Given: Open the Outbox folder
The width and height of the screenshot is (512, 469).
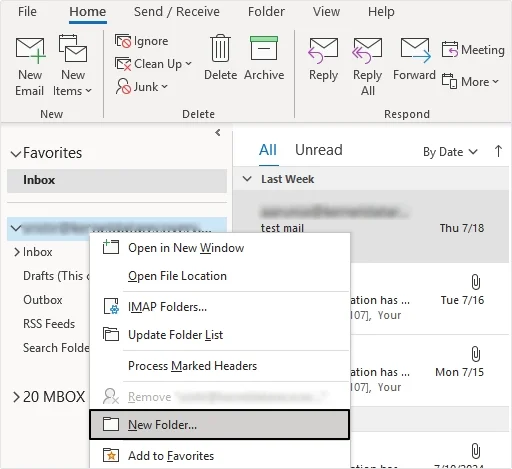Looking at the screenshot, I should click(43, 300).
